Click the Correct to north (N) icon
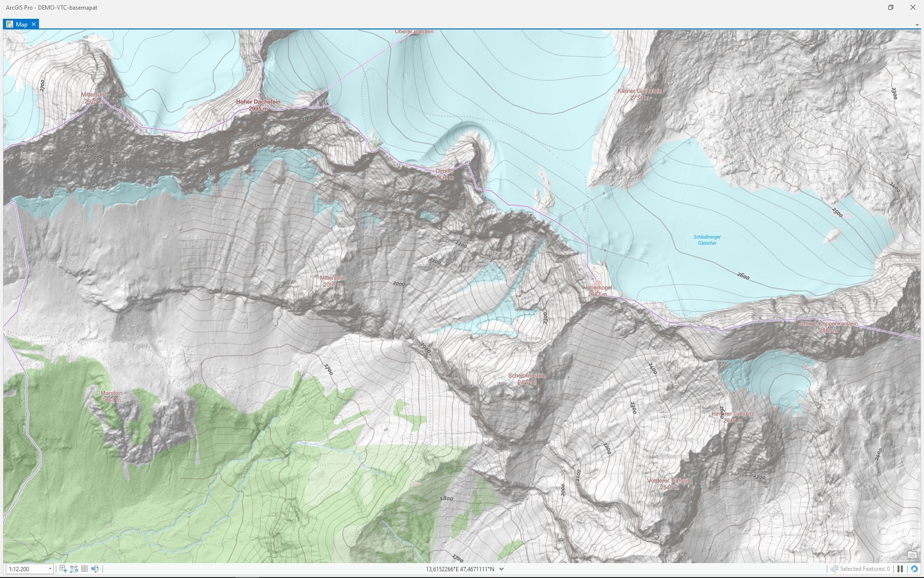This screenshot has height=578, width=924. tap(95, 569)
